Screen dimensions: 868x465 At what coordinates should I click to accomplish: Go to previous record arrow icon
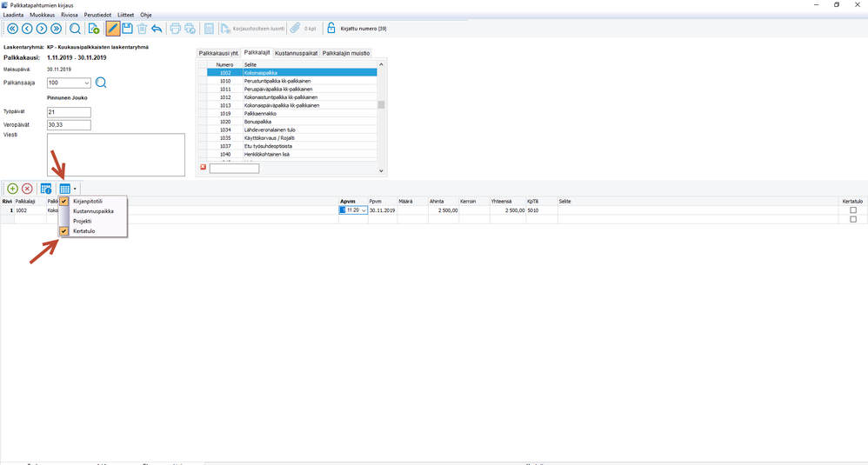coord(27,29)
